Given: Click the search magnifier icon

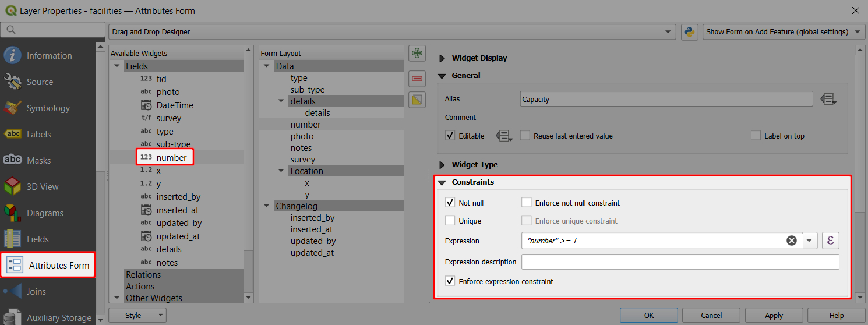Looking at the screenshot, I should 10,29.
